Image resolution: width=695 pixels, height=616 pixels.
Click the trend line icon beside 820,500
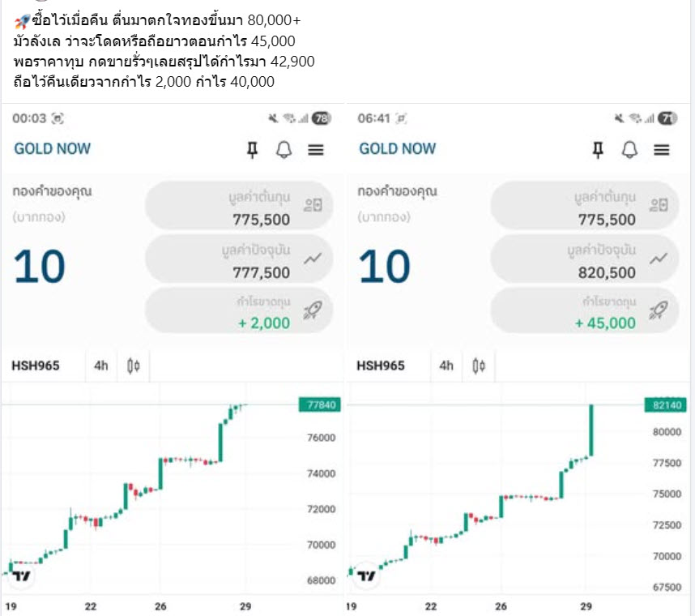659,259
